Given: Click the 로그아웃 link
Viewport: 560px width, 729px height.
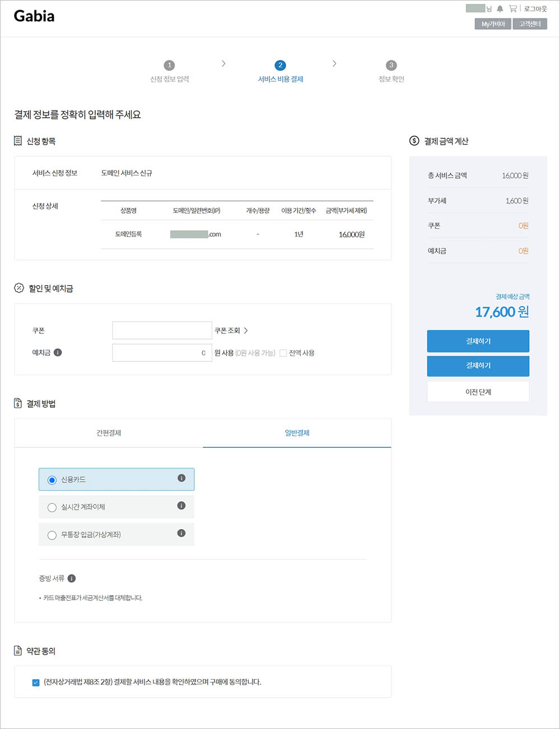Looking at the screenshot, I should 536,8.
